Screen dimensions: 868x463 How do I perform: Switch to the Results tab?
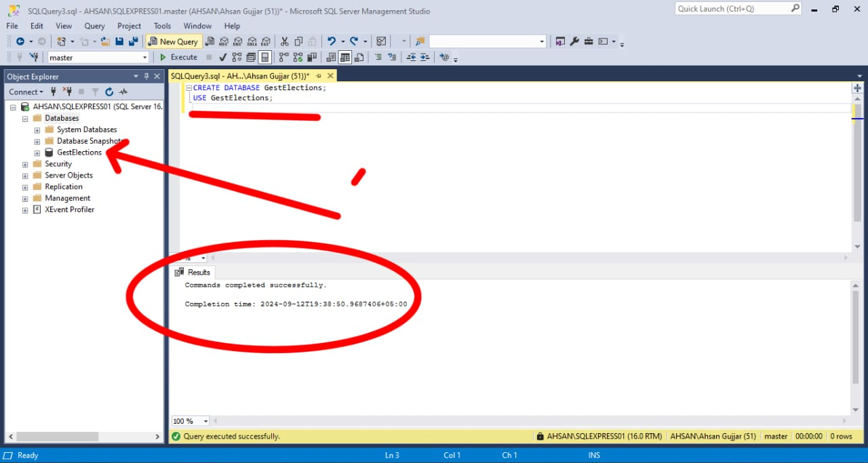(193, 272)
